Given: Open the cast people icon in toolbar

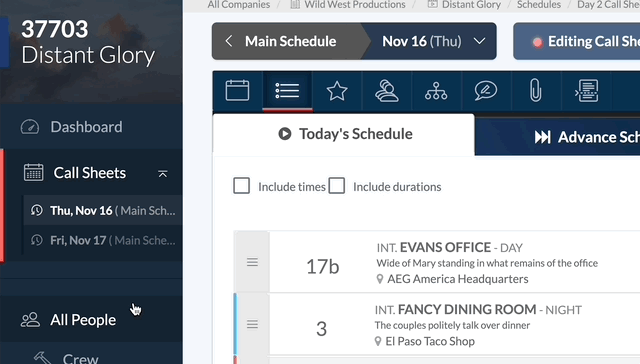Looking at the screenshot, I should (387, 91).
